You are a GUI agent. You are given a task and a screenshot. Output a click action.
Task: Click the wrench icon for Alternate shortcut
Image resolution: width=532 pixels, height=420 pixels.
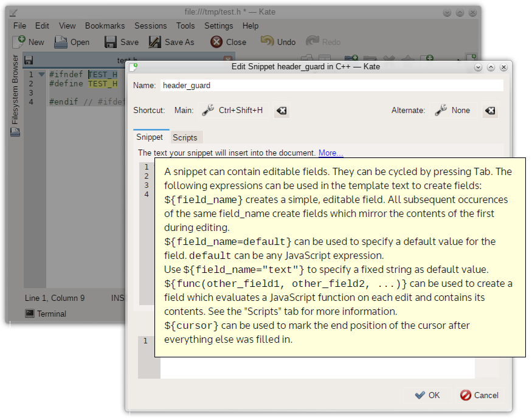(x=441, y=110)
